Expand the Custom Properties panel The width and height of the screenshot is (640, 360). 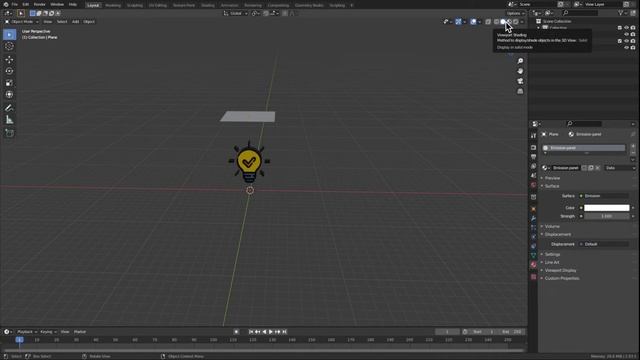coord(561,278)
